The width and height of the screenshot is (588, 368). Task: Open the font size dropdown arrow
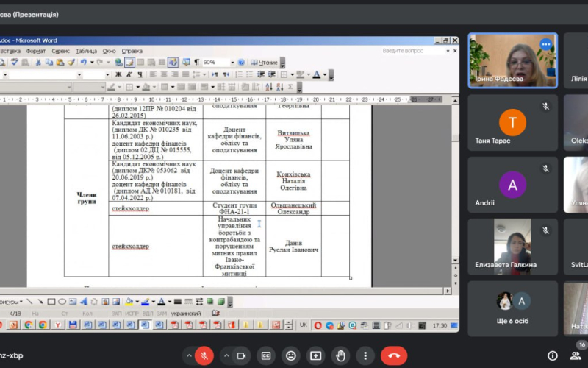[x=107, y=75]
